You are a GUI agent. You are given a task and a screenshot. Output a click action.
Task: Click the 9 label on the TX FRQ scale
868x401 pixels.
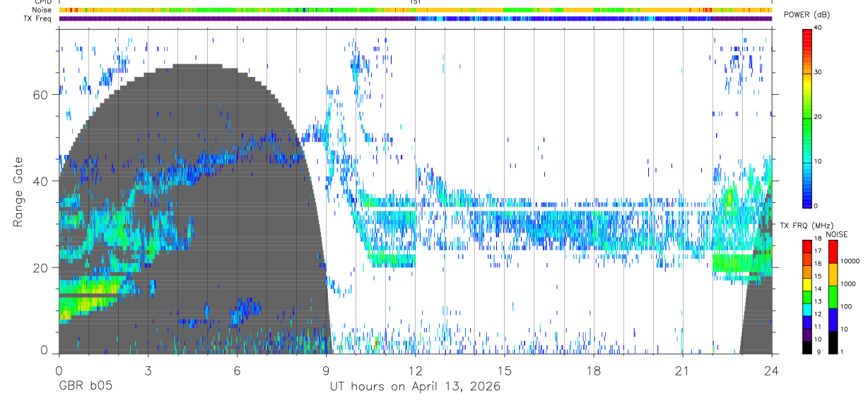pos(819,353)
